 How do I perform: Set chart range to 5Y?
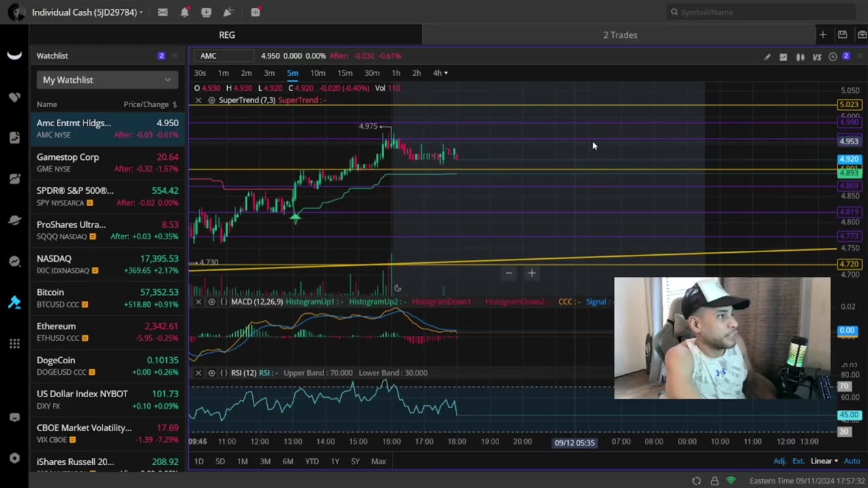(355, 462)
